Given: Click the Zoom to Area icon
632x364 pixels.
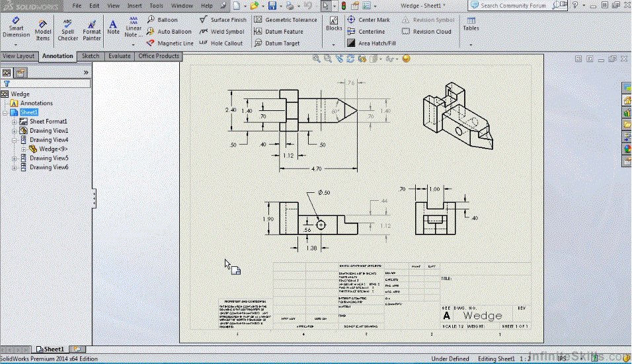Looking at the screenshot, I should 328,59.
